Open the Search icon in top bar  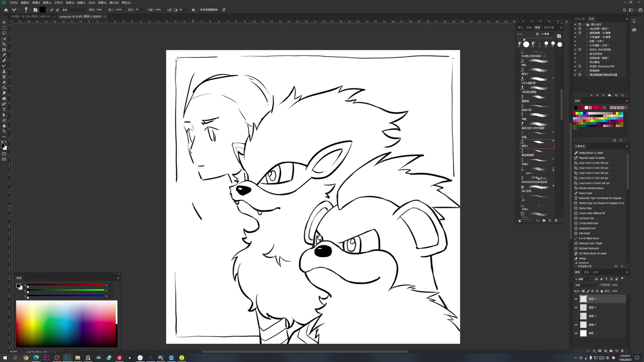click(625, 10)
